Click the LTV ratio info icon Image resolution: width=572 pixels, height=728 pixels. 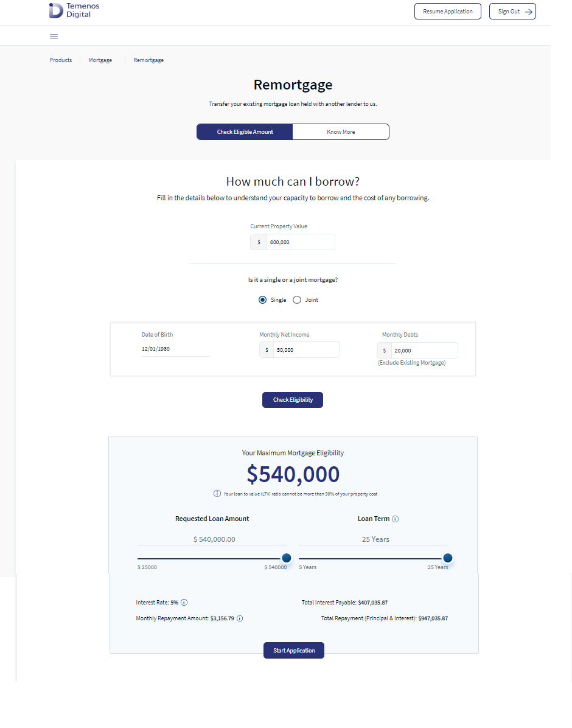(217, 494)
